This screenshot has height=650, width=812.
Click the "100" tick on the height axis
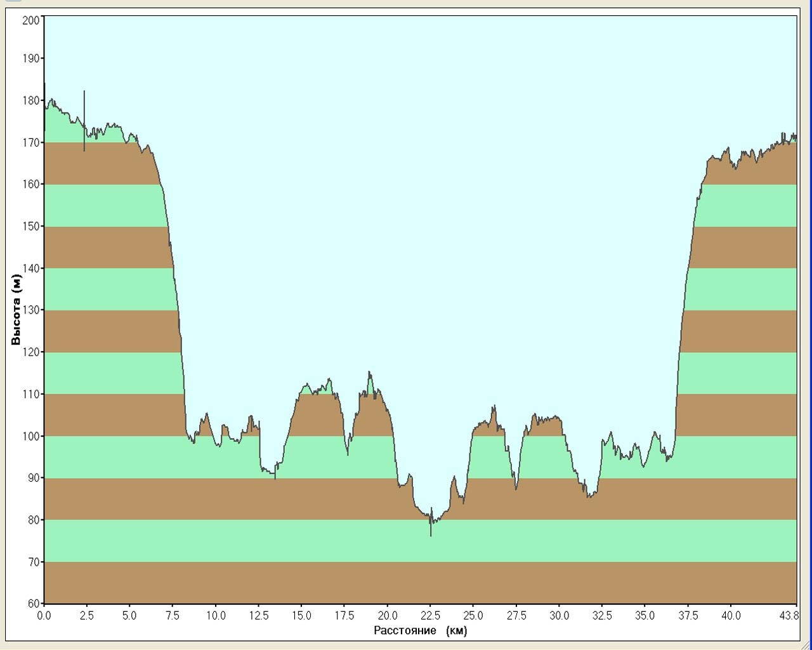click(x=30, y=436)
